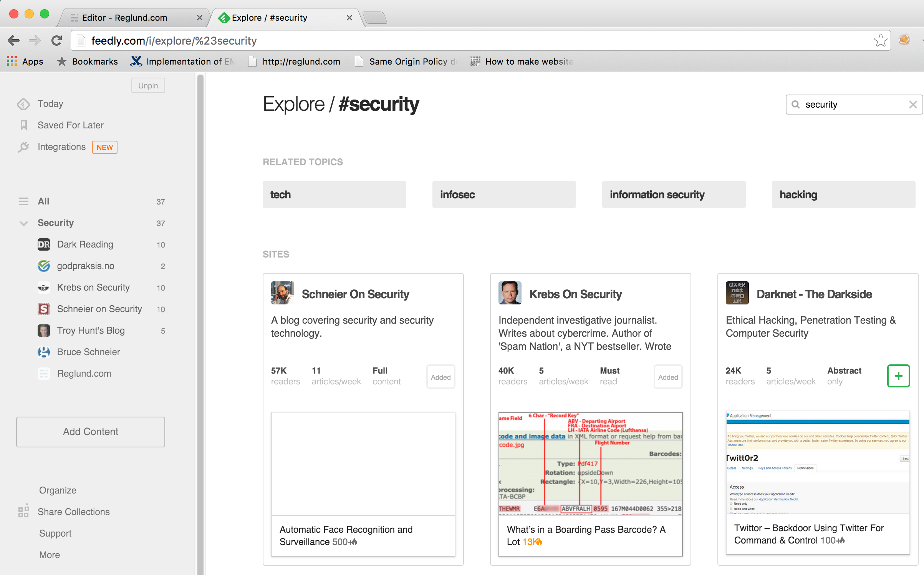Click Troy Hunt's Blog avatar icon

click(x=44, y=331)
